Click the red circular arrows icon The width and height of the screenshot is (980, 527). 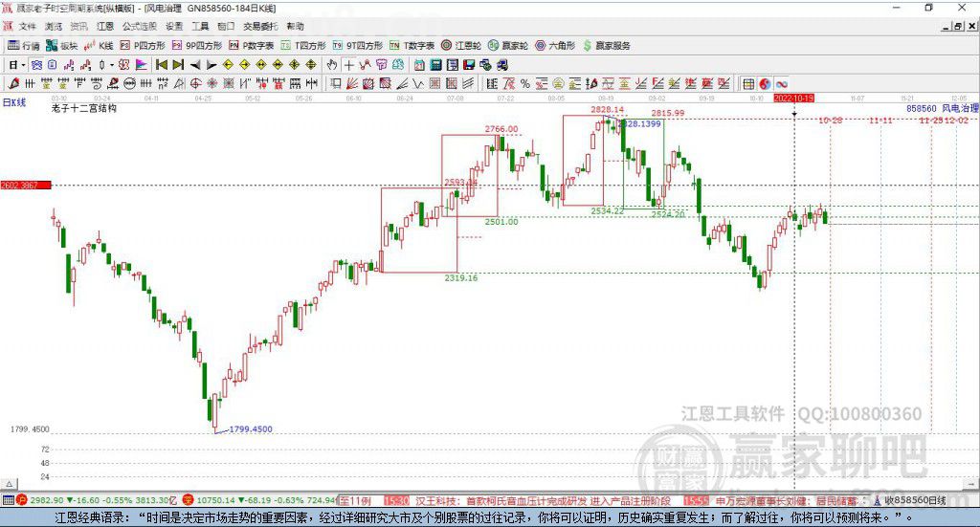point(124,65)
